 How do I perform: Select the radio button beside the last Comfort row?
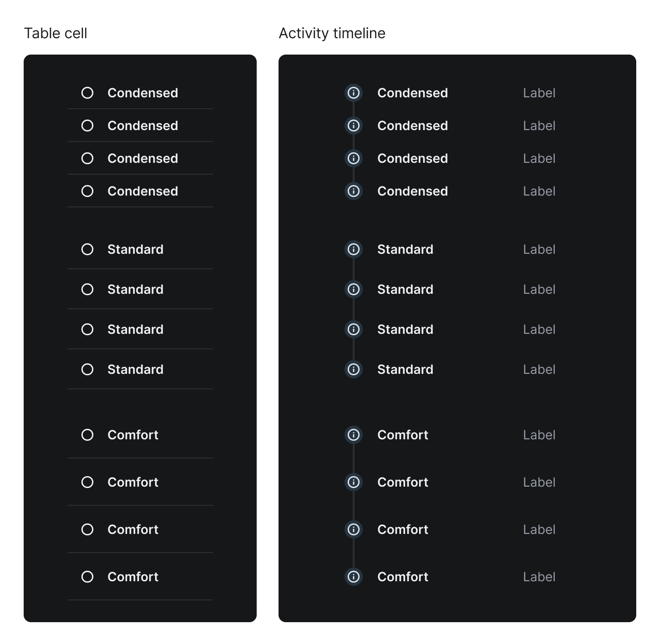(x=87, y=577)
